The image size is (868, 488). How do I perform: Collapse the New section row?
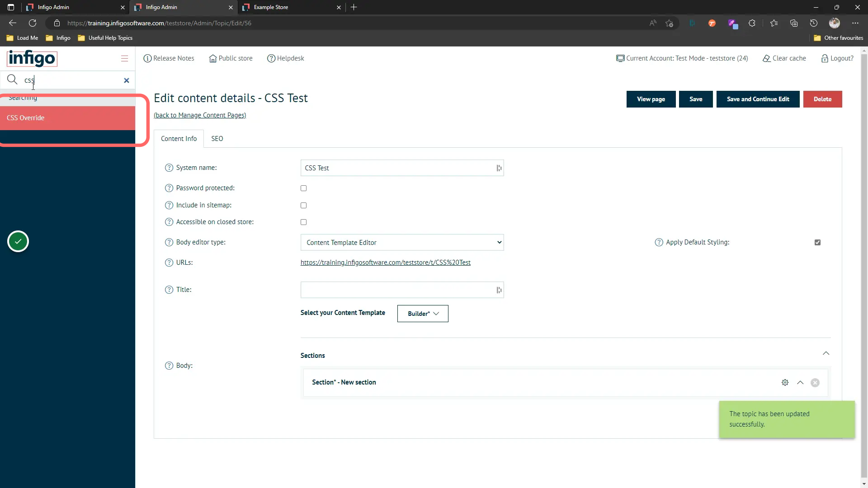click(800, 383)
